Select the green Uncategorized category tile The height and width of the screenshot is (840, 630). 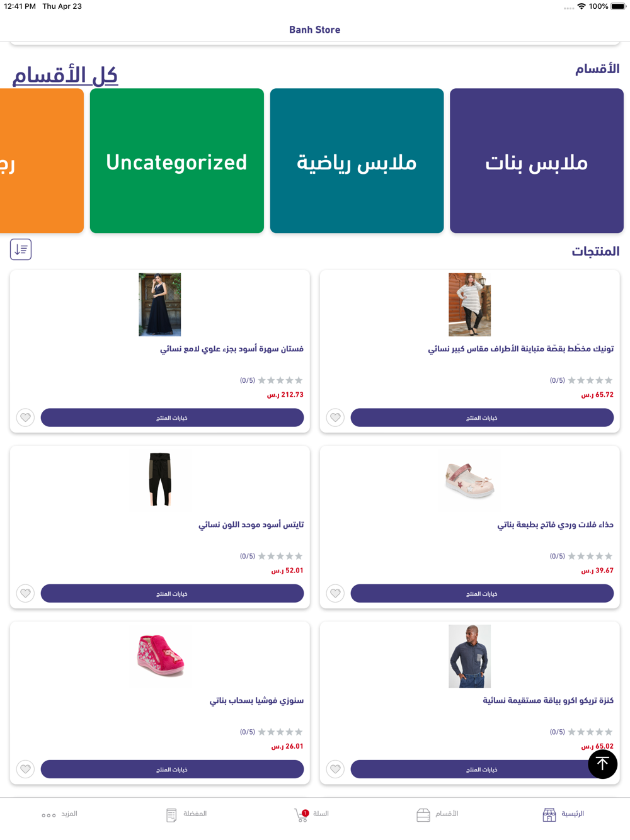pos(177,161)
